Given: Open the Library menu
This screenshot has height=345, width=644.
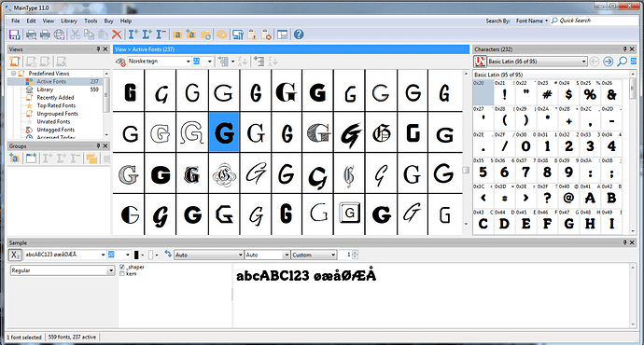Looking at the screenshot, I should click(x=69, y=21).
